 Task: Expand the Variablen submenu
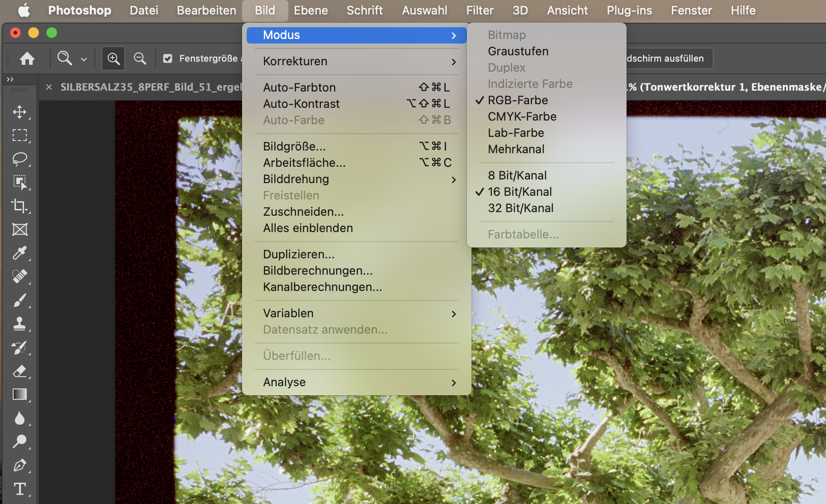click(356, 314)
